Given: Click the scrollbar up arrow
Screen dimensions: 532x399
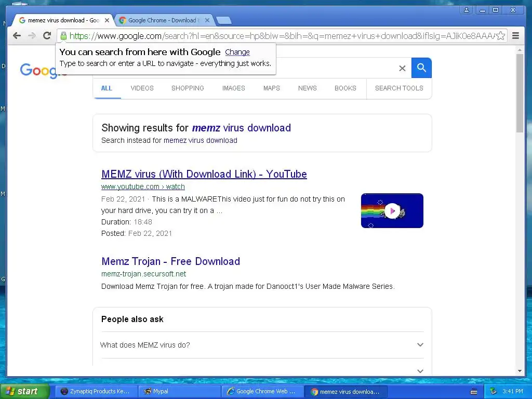Looking at the screenshot, I should point(520,50).
